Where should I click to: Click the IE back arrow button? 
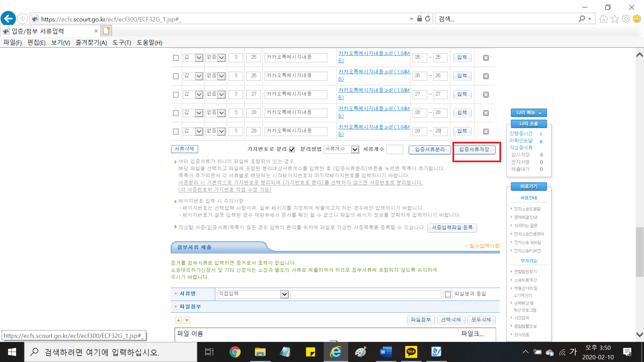[8, 18]
